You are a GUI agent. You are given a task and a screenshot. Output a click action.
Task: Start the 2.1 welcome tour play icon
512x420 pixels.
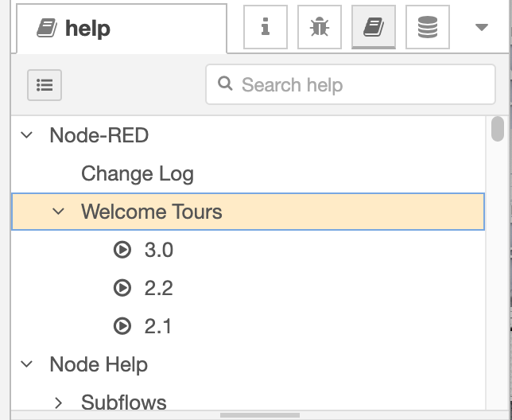click(122, 326)
